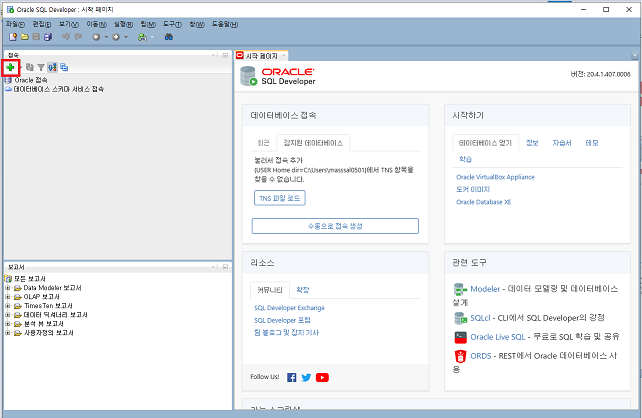Close the 시작 페이지 tab

(x=284, y=56)
